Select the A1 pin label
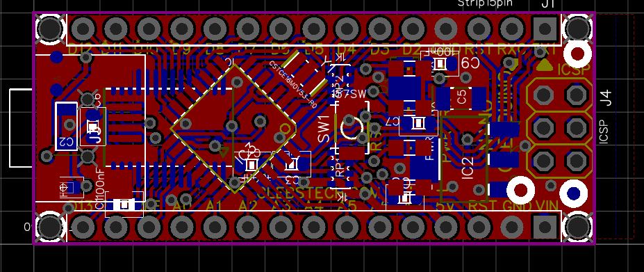The height and width of the screenshot is (272, 644). (215, 205)
